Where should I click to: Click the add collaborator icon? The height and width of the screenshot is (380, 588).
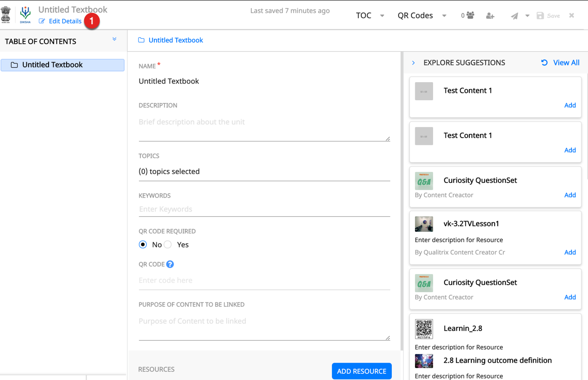pos(490,16)
